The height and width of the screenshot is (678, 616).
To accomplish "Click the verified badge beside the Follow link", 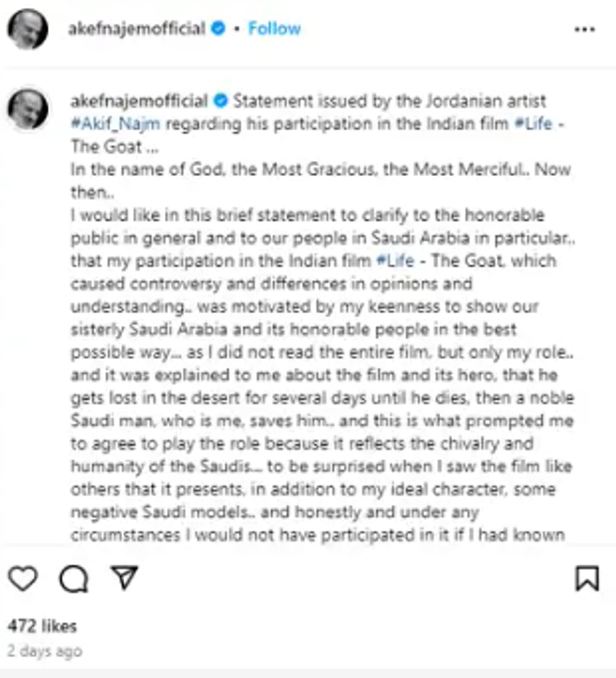I will 218,28.
